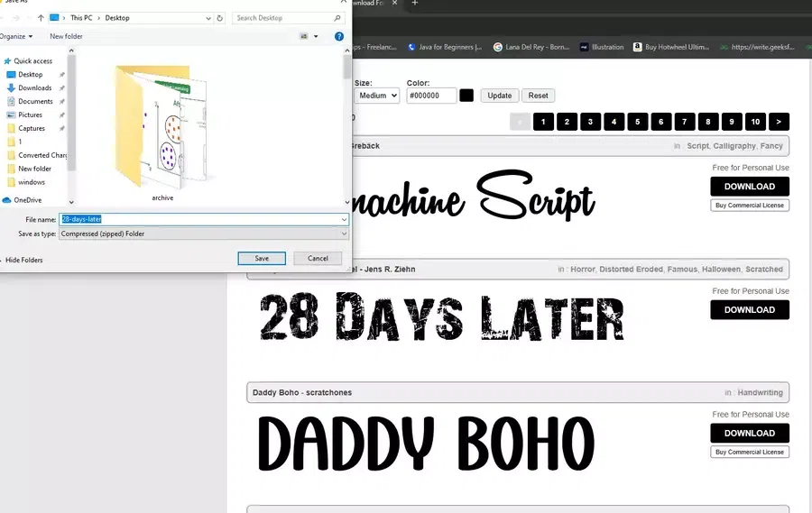
Task: Click the Color hex input field
Action: 431,96
